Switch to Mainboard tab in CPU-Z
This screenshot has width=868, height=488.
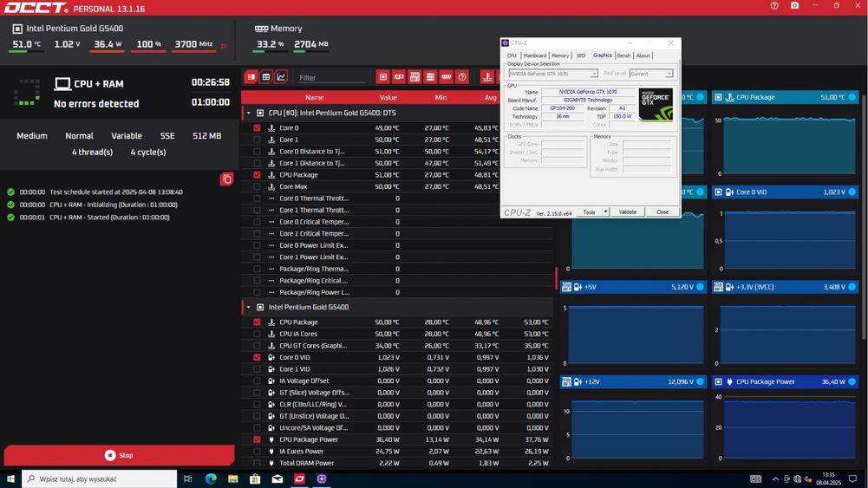tap(535, 55)
